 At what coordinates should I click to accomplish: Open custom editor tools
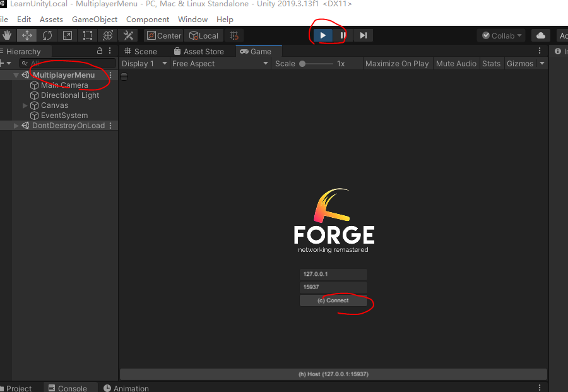(x=128, y=35)
